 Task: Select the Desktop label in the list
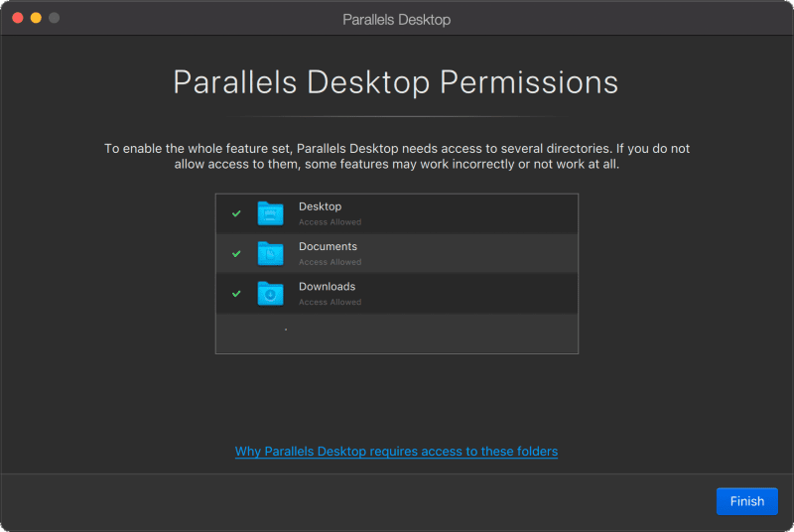coord(320,206)
